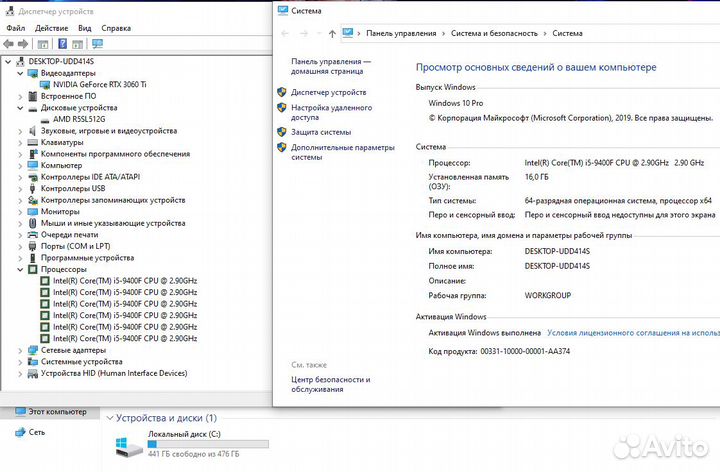Select Контроллеры запоминающих устройств row
The image size is (720, 472).
113,200
